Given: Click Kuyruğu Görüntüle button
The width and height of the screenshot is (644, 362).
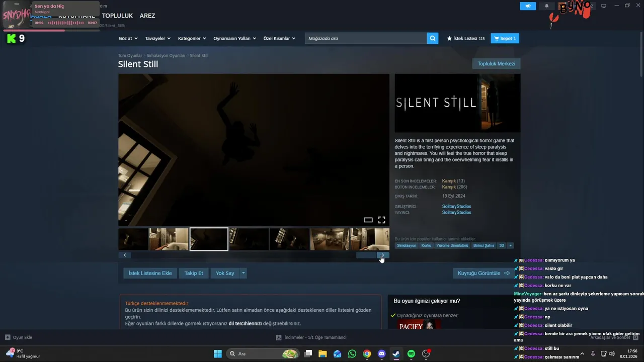Looking at the screenshot, I should [x=484, y=273].
